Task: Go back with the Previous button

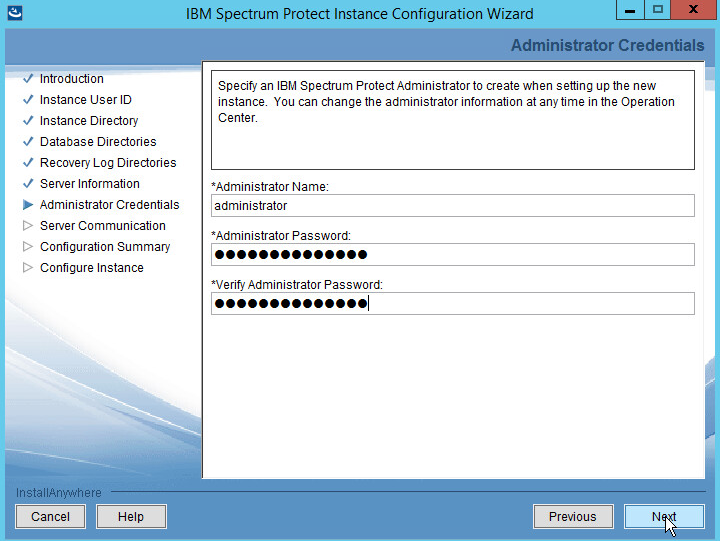Action: point(572,517)
